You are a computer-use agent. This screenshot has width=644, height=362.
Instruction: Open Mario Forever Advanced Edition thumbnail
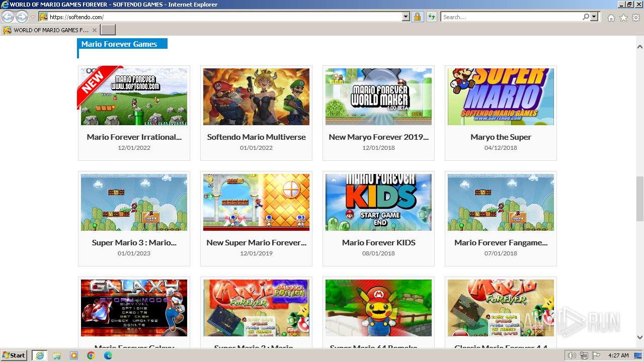point(256,308)
